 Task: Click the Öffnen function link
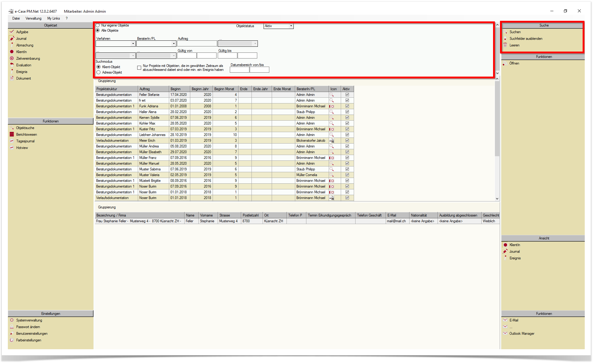[514, 63]
